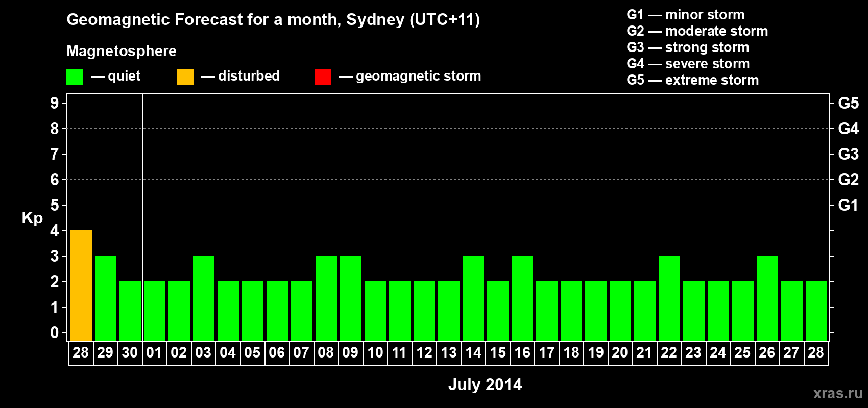Click the 'G4' right axis label
This screenshot has width=868, height=408.
[x=849, y=129]
